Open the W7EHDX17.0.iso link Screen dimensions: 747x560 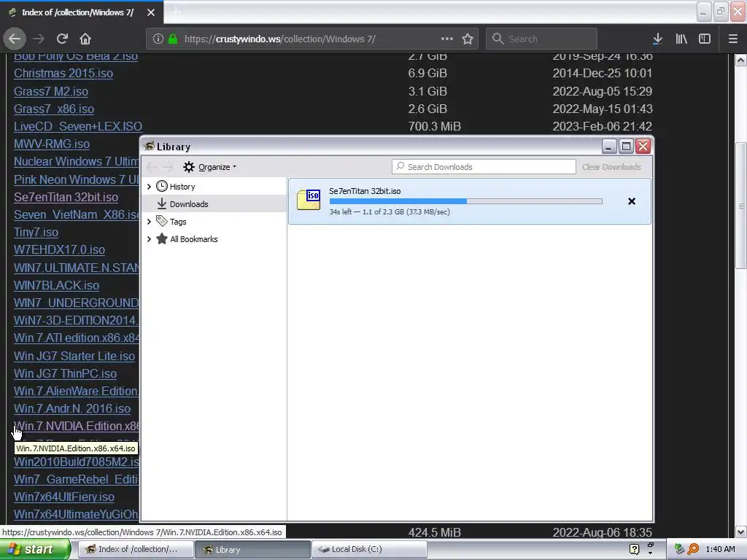pyautogui.click(x=60, y=250)
